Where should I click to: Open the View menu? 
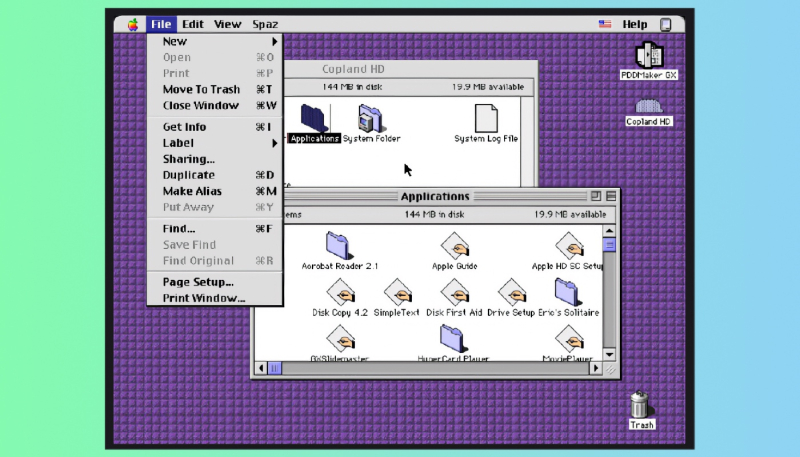pos(227,24)
